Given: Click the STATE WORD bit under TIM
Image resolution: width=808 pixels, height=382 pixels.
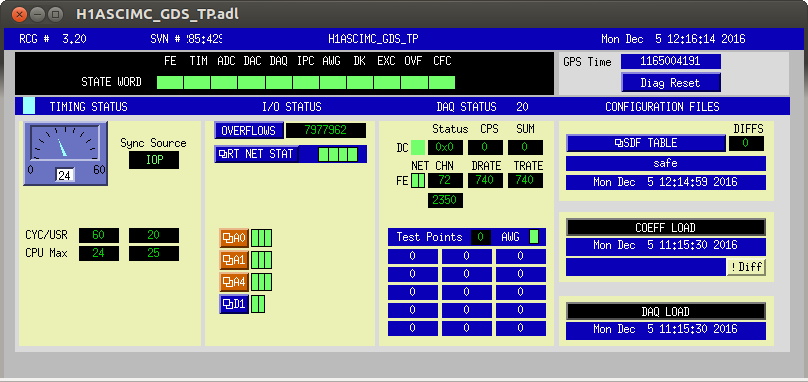Looking at the screenshot, I should (x=197, y=82).
